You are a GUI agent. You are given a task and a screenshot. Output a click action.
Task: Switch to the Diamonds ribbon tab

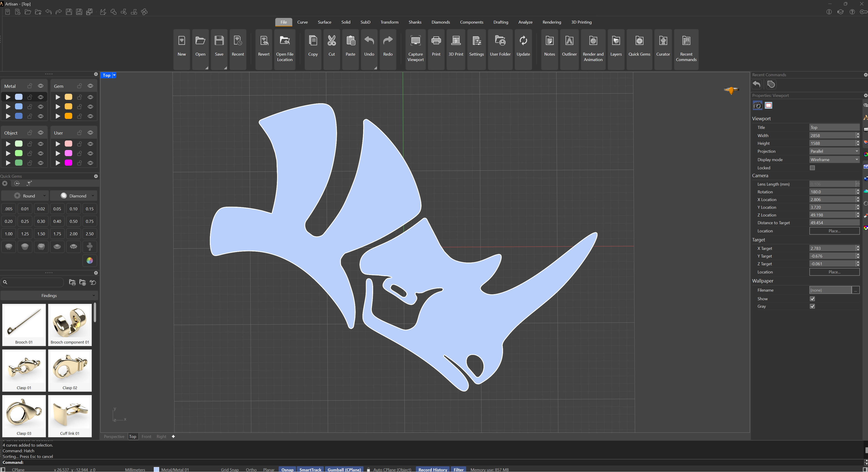[441, 22]
